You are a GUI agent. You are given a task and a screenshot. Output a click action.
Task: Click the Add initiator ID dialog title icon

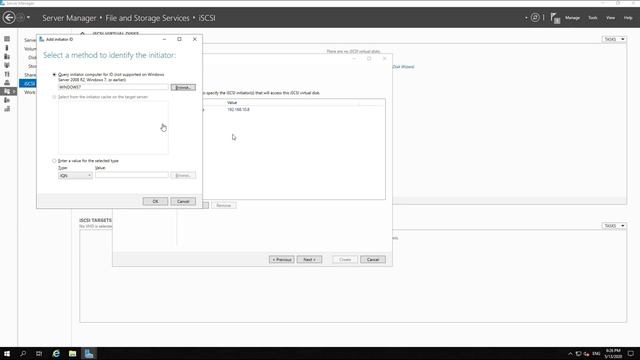42,39
